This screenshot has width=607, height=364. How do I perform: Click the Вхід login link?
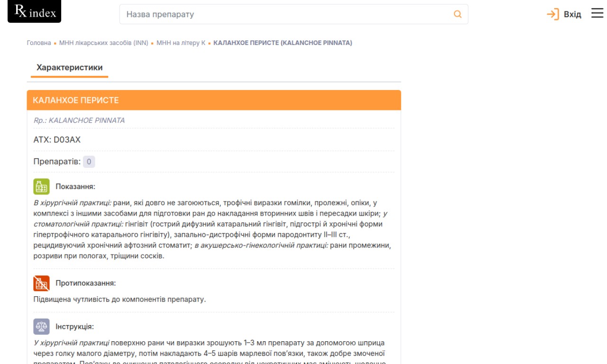(572, 14)
